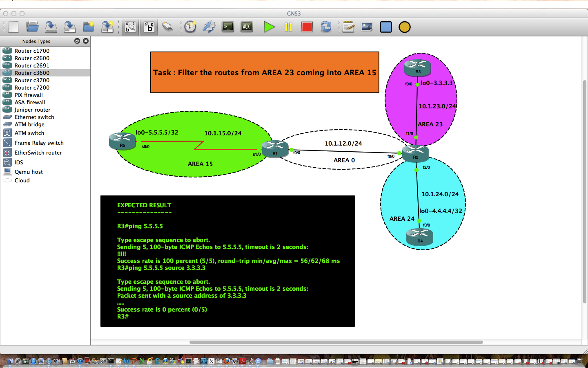Click the AREA 0 label
The image size is (588, 368).
[x=344, y=160]
